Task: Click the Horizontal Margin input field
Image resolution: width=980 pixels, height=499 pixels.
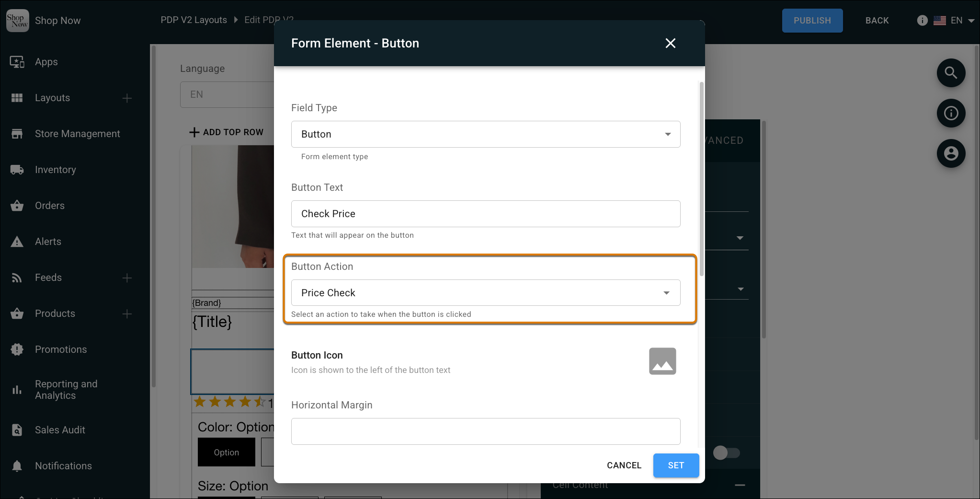Action: click(486, 431)
